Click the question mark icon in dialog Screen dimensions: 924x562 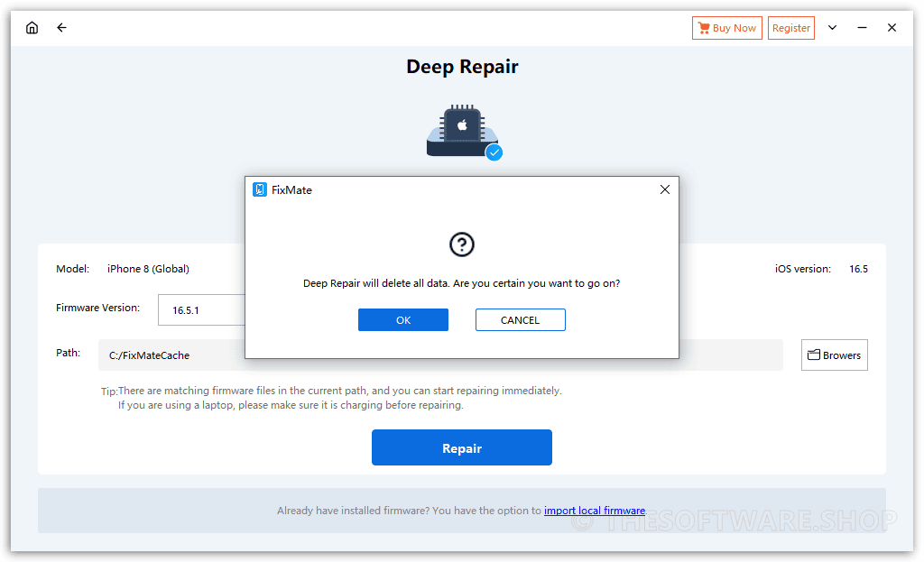coord(461,244)
